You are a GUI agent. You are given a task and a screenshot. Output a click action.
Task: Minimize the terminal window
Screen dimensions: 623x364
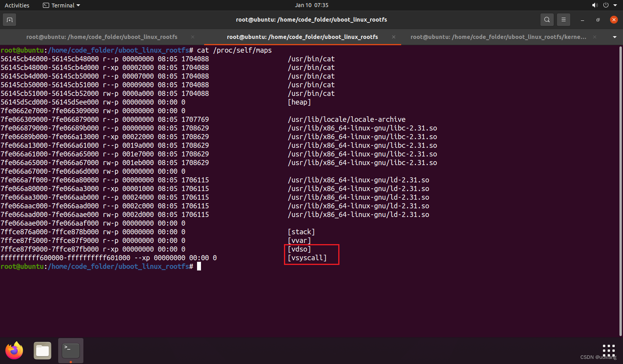582,20
